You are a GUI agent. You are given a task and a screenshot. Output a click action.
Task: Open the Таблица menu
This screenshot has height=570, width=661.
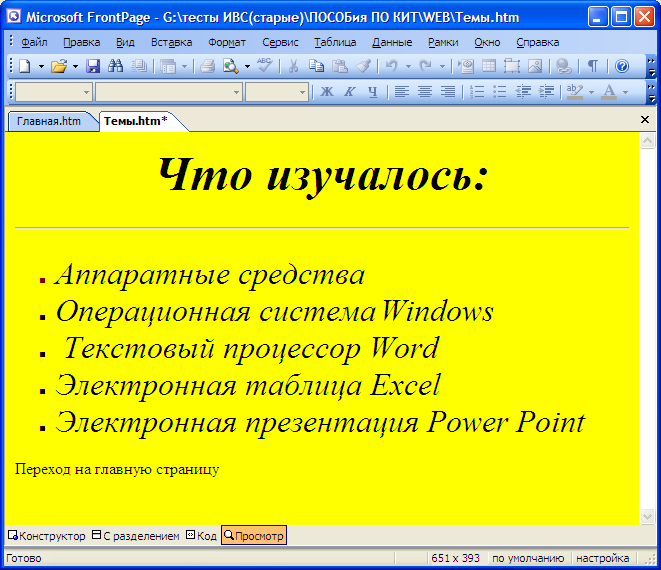coord(335,42)
